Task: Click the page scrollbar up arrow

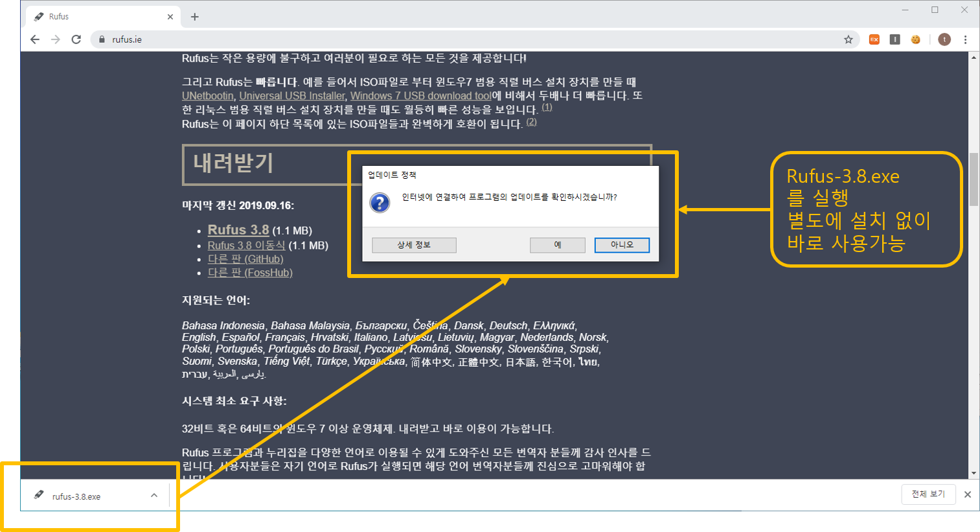Action: pyautogui.click(x=974, y=58)
